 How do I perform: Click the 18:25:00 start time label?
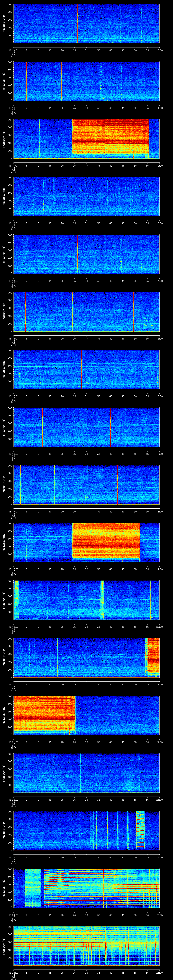13,972
